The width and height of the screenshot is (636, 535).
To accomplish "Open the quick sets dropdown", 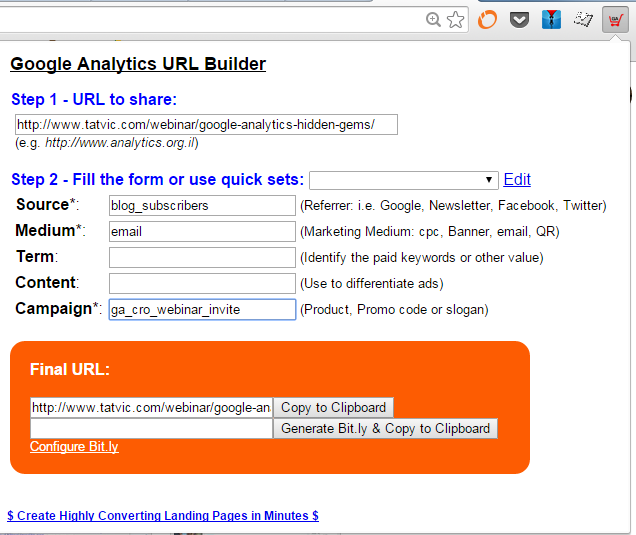I will click(404, 180).
